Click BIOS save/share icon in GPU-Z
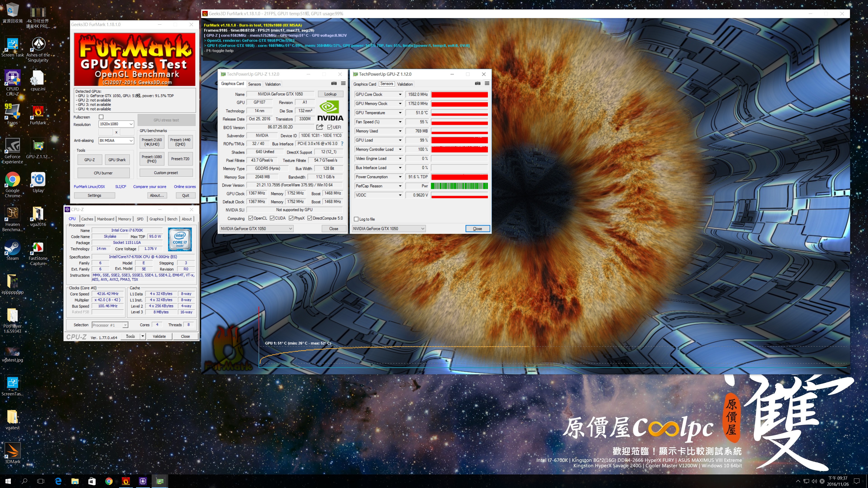This screenshot has height=488, width=868. click(320, 127)
